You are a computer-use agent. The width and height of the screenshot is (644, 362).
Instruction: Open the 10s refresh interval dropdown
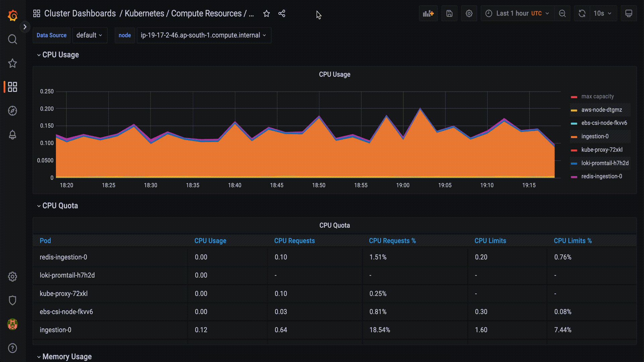[x=603, y=13]
